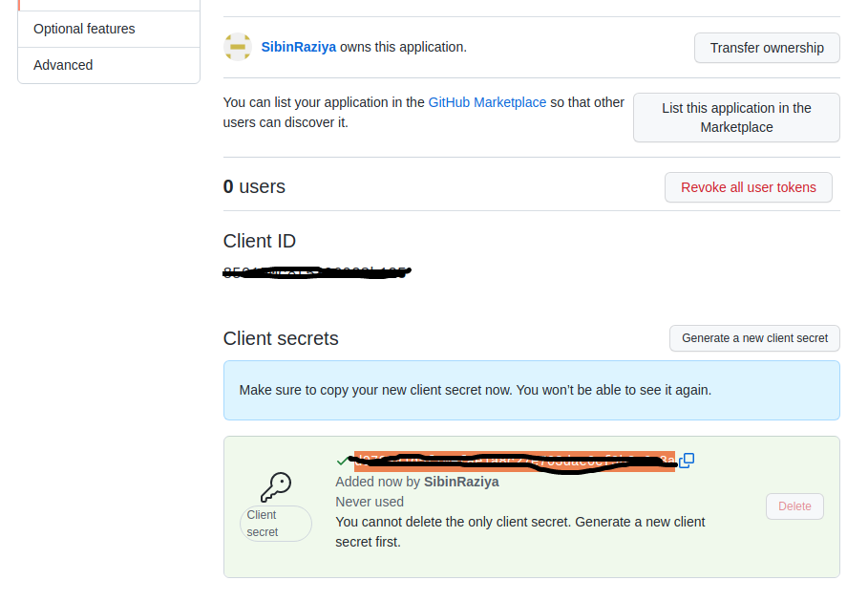This screenshot has width=868, height=602.
Task: Click the key icon in the client secret panel
Action: click(276, 487)
